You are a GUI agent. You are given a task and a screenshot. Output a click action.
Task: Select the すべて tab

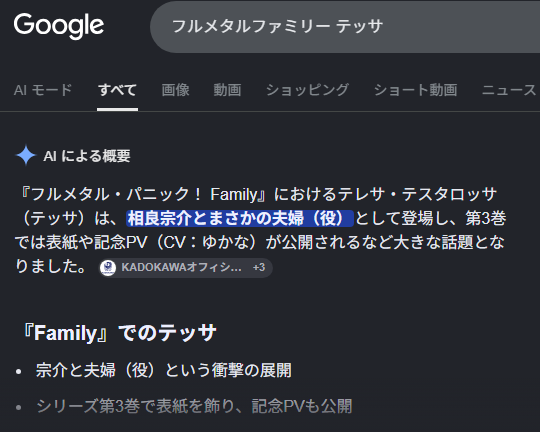(117, 90)
